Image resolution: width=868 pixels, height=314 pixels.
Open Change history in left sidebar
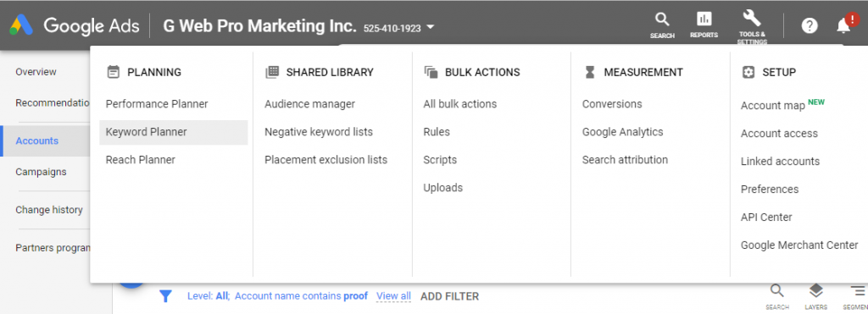[48, 210]
